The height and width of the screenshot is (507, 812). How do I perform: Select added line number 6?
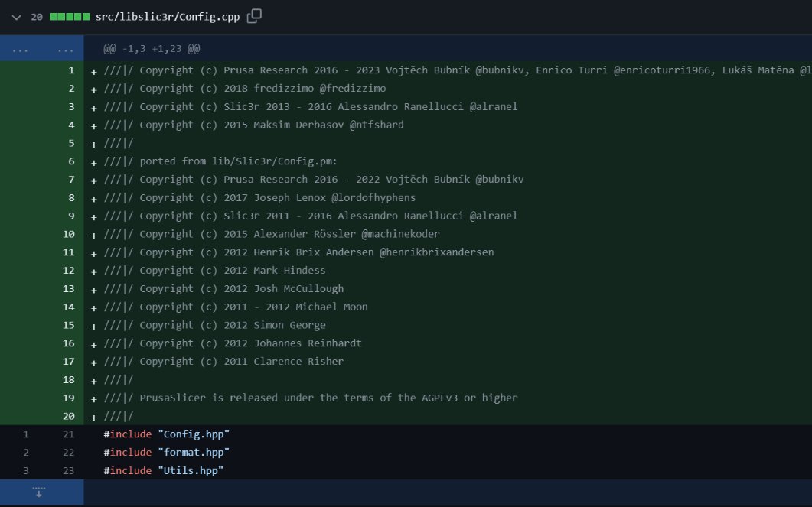click(71, 161)
